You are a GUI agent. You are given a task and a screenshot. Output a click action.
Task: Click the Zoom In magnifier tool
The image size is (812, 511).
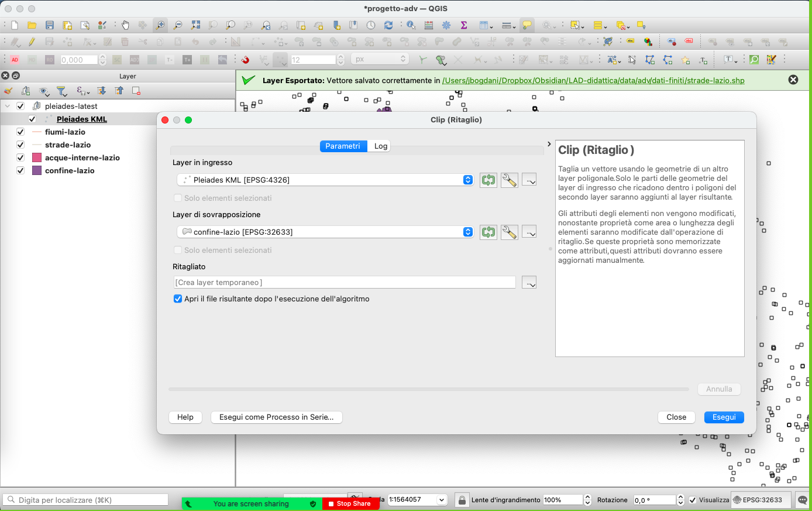tap(160, 25)
